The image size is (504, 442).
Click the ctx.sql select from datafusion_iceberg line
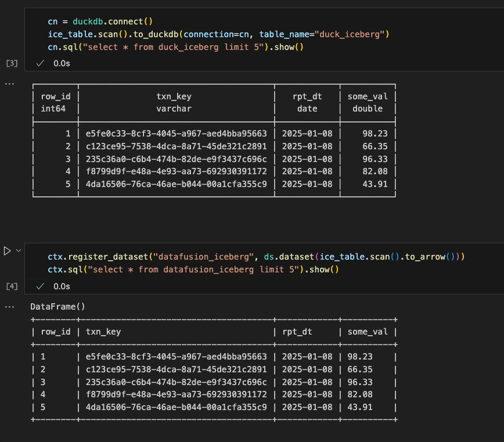(x=193, y=269)
